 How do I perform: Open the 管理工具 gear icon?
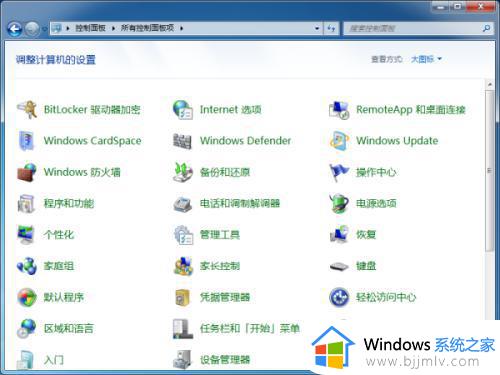[x=183, y=235]
